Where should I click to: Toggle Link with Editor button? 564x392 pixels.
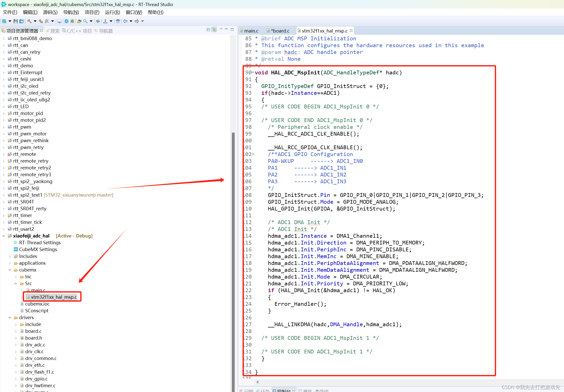214,30
